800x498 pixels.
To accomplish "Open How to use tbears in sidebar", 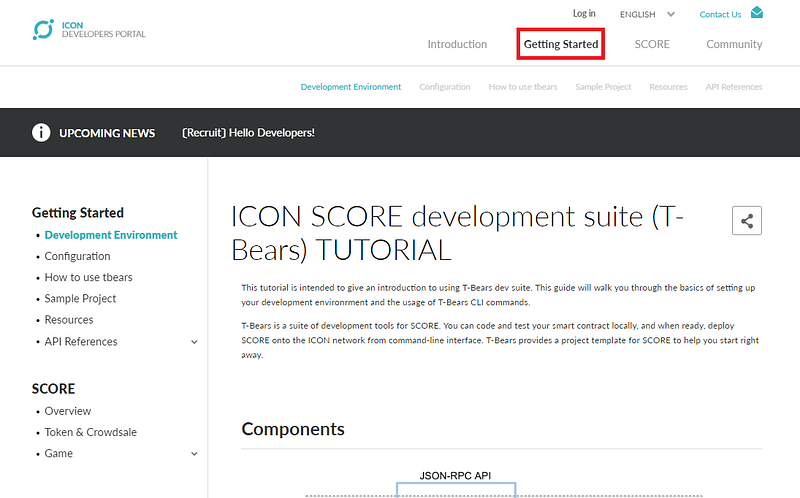I will (88, 277).
